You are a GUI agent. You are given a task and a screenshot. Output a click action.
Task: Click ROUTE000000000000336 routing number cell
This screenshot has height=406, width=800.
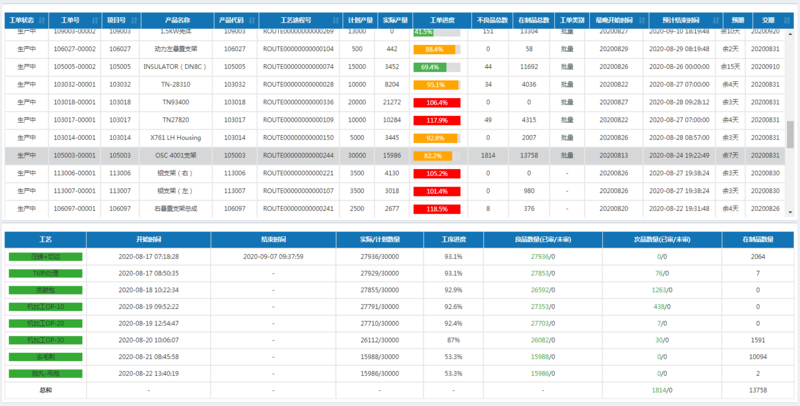pos(298,103)
